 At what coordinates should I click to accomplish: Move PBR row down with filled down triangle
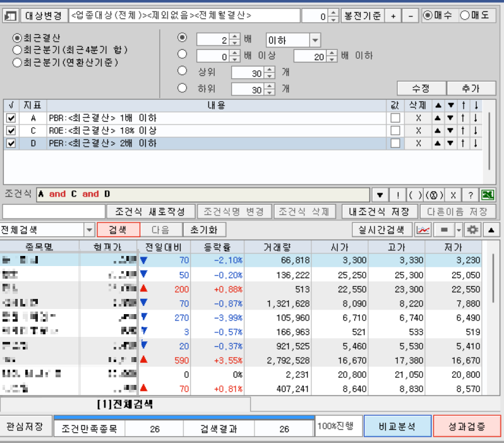click(x=450, y=118)
